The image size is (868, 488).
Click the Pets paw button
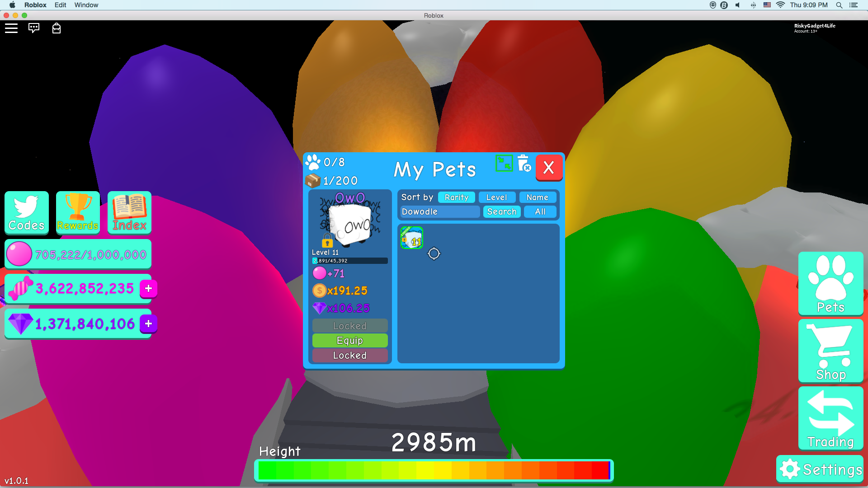pos(830,283)
